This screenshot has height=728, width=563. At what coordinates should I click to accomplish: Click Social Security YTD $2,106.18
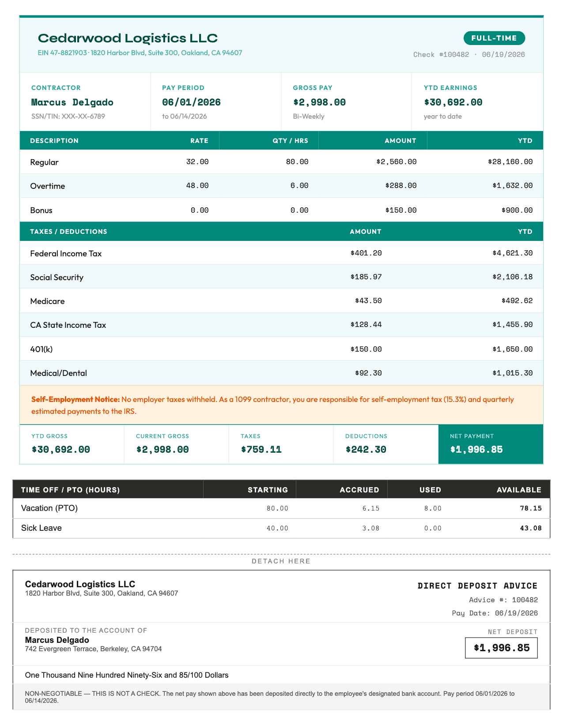pos(513,277)
